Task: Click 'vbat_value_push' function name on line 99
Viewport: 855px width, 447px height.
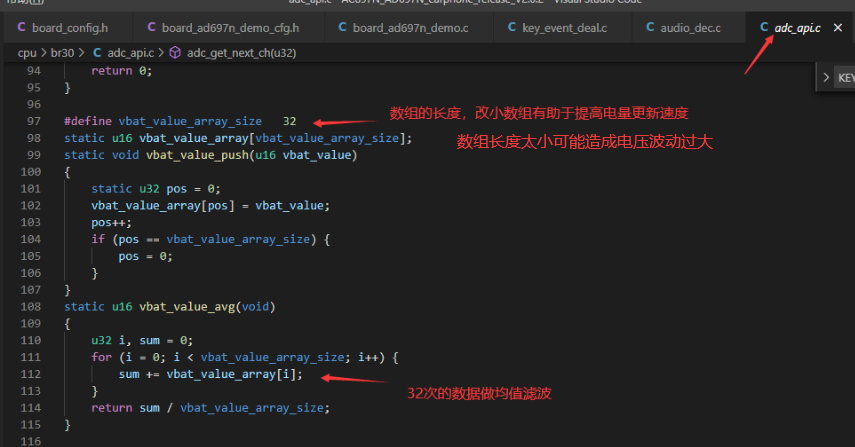Action: [197, 155]
